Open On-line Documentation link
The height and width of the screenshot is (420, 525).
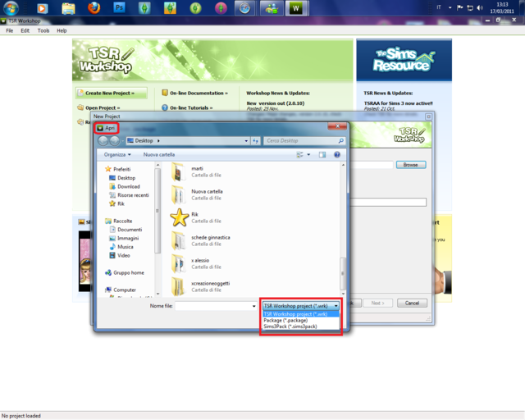coord(195,94)
